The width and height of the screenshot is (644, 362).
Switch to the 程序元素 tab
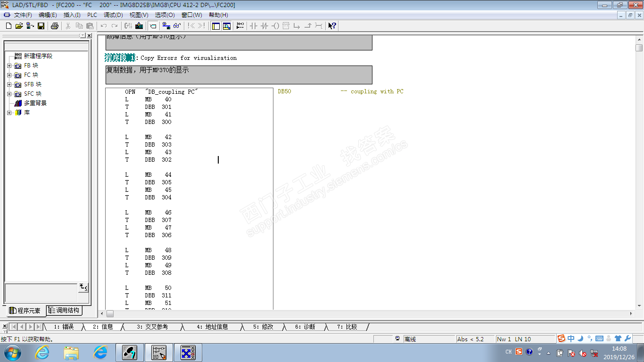(x=25, y=311)
